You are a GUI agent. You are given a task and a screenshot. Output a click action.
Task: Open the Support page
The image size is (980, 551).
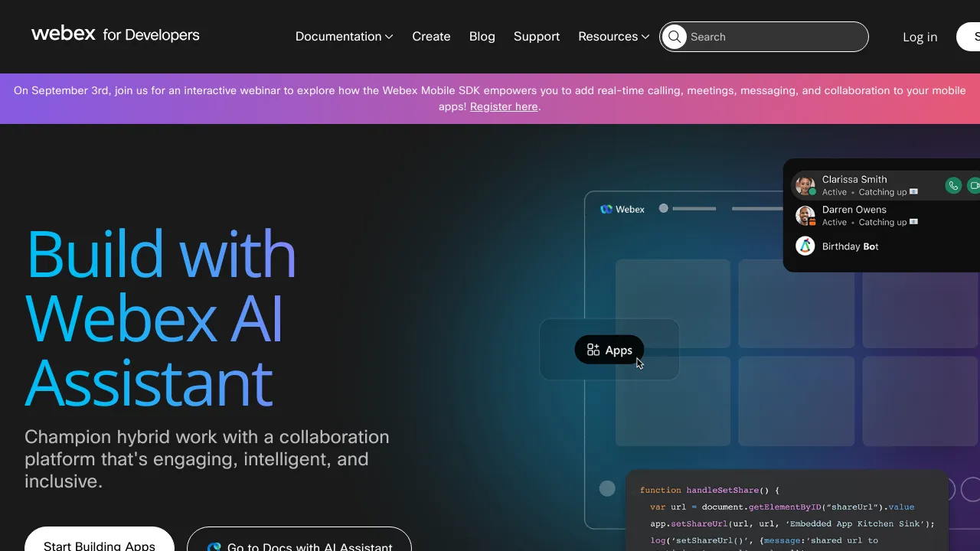pos(537,37)
